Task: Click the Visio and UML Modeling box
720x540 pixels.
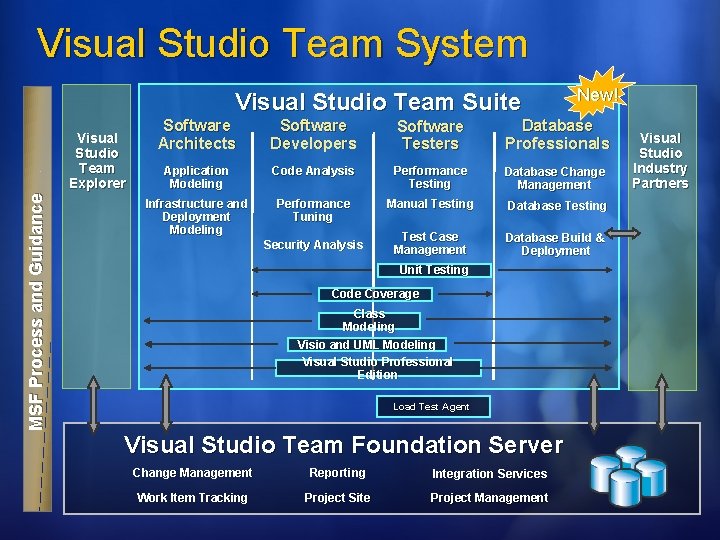Action: click(x=366, y=344)
